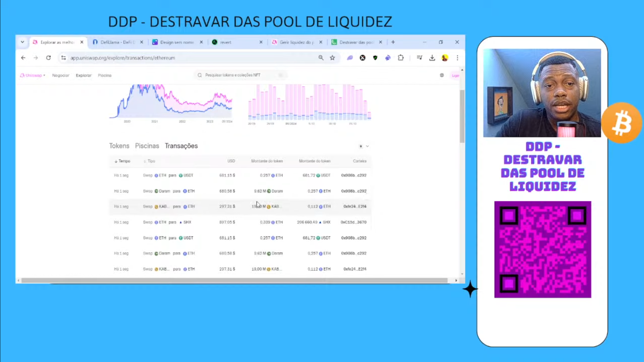Click the zoom magnifier icon in address bar
This screenshot has height=362, width=644.
pos(321,58)
